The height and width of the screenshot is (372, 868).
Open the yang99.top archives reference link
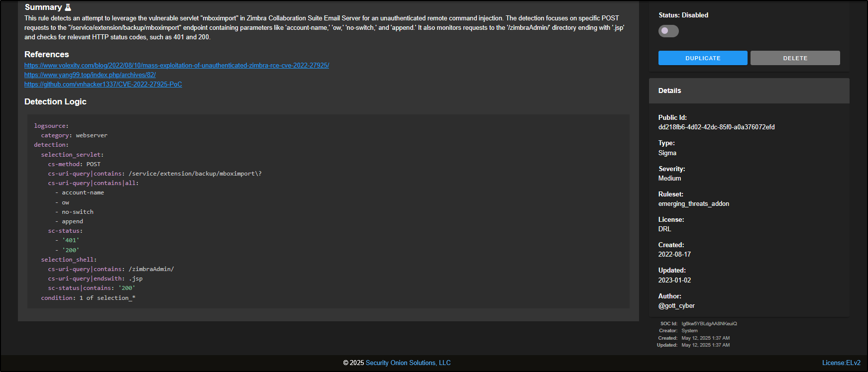pos(90,75)
